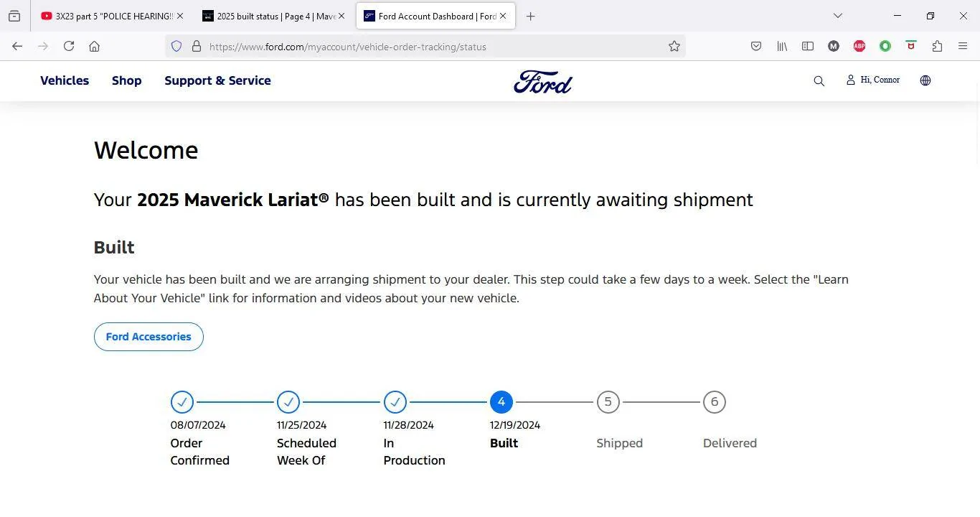Minimize the Firefox window
The width and height of the screenshot is (980, 517).
[x=897, y=16]
